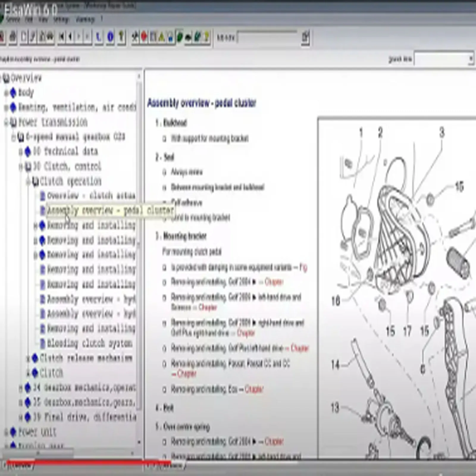Screen dimensions: 476x476
Task: Click the pedal cluster exploded diagram
Action: [x=397, y=289]
